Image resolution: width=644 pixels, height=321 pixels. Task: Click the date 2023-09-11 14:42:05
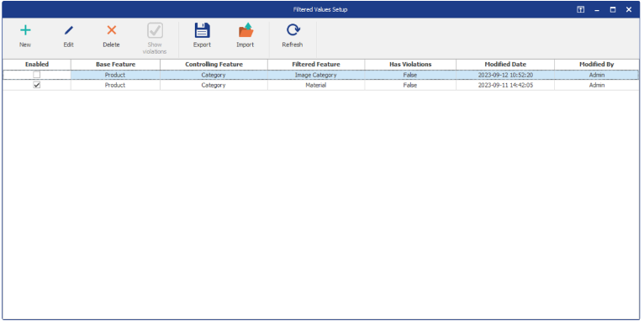(x=505, y=86)
